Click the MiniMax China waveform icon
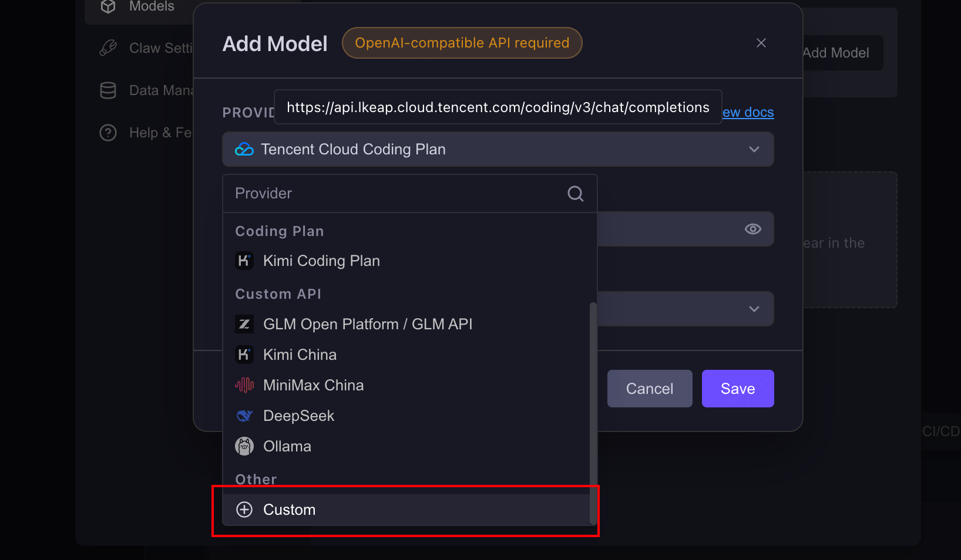The height and width of the screenshot is (560, 961). tap(244, 385)
